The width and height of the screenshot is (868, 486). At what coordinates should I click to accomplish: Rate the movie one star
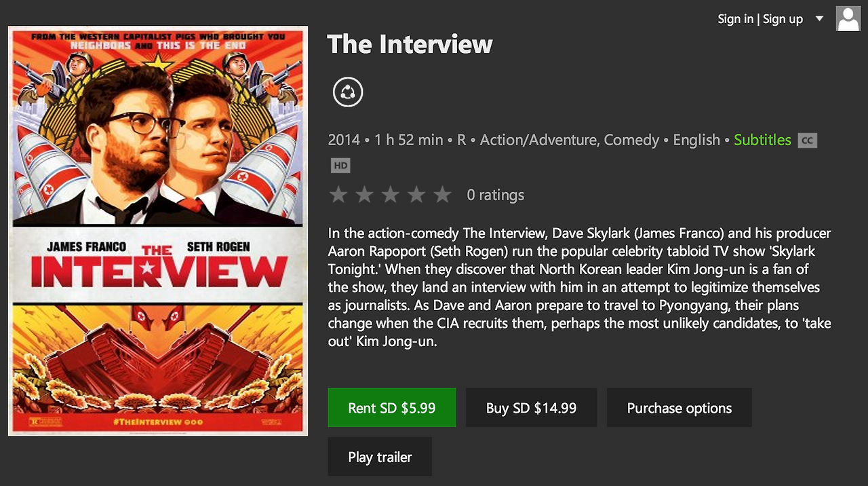tap(338, 195)
